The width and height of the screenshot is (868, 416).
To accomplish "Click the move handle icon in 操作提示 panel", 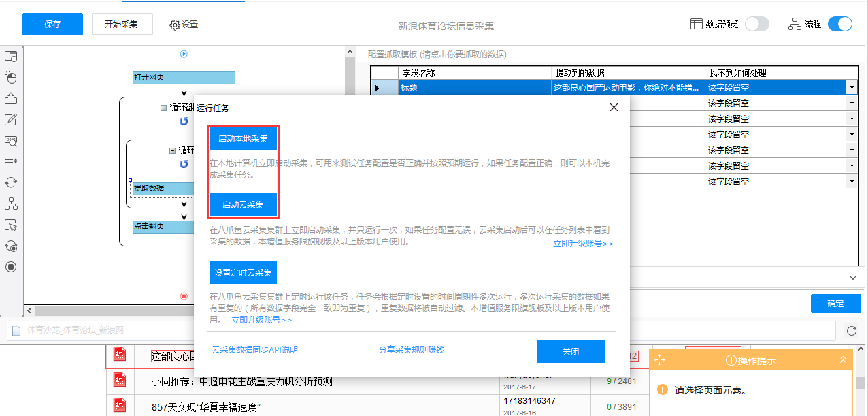I will pyautogui.click(x=658, y=360).
